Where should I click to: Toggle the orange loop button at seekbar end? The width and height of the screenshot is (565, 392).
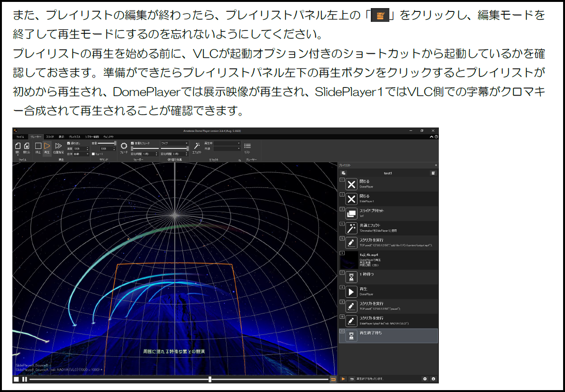[333, 379]
